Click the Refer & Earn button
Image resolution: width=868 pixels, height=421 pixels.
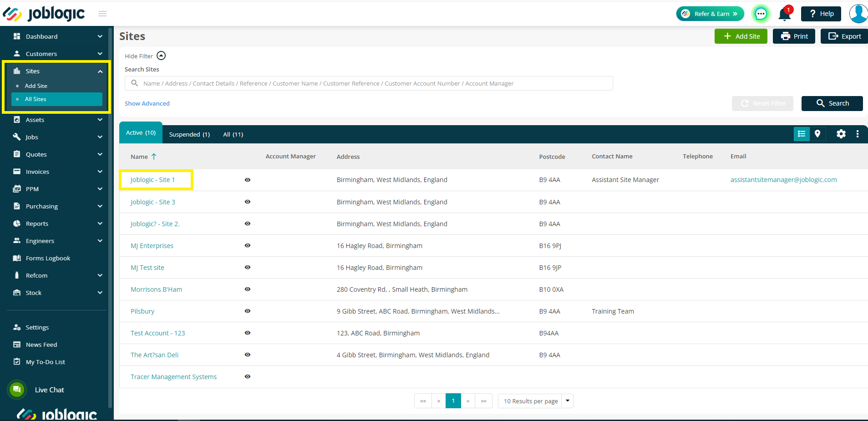tap(710, 14)
